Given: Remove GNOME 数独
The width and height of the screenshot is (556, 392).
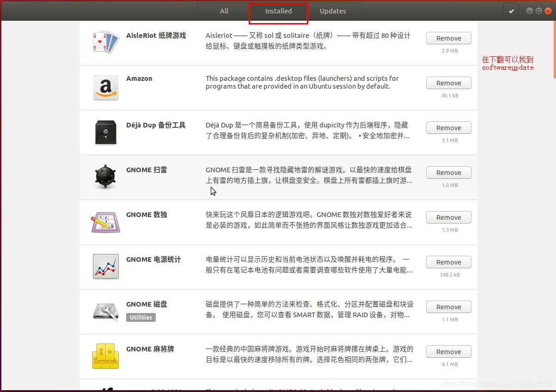Looking at the screenshot, I should click(x=449, y=217).
